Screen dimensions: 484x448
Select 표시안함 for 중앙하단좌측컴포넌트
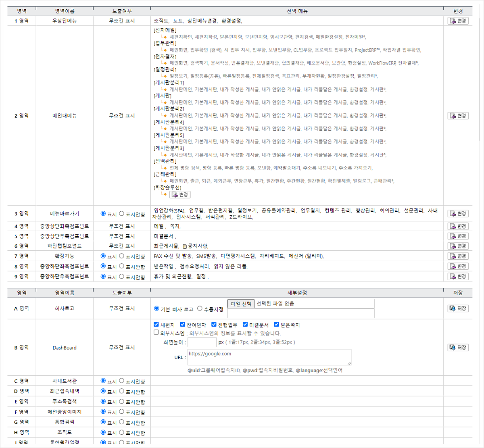(x=122, y=266)
